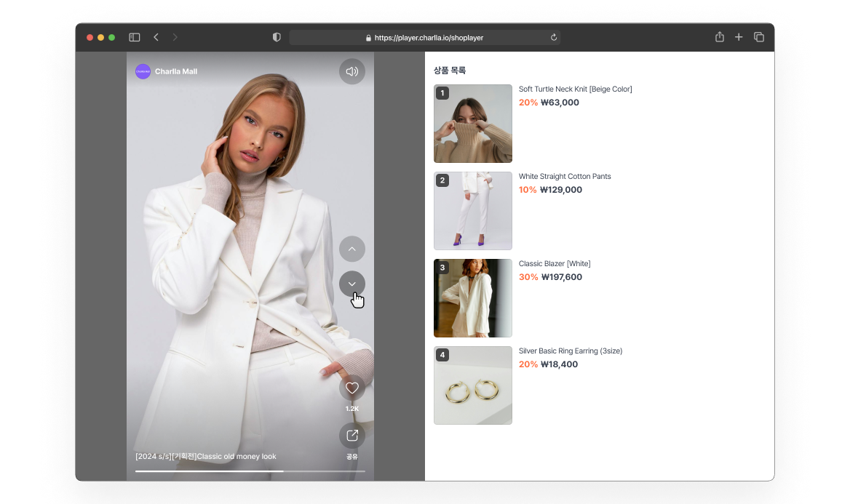Click the browser forward arrow

point(175,37)
